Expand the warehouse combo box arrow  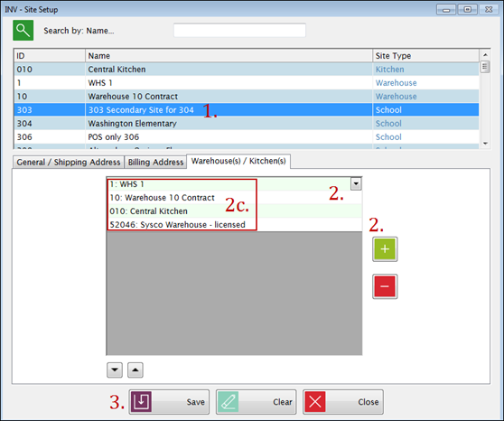pyautogui.click(x=356, y=184)
